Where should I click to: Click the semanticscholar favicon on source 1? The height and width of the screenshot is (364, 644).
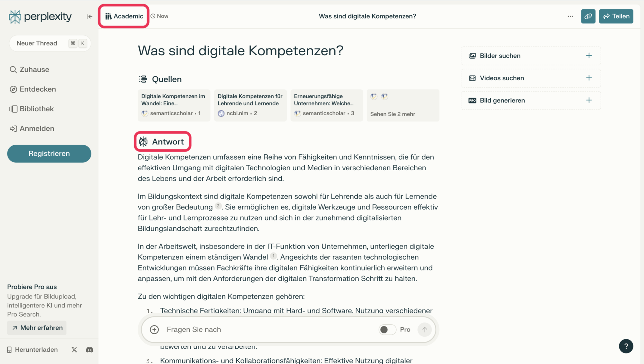pyautogui.click(x=145, y=113)
